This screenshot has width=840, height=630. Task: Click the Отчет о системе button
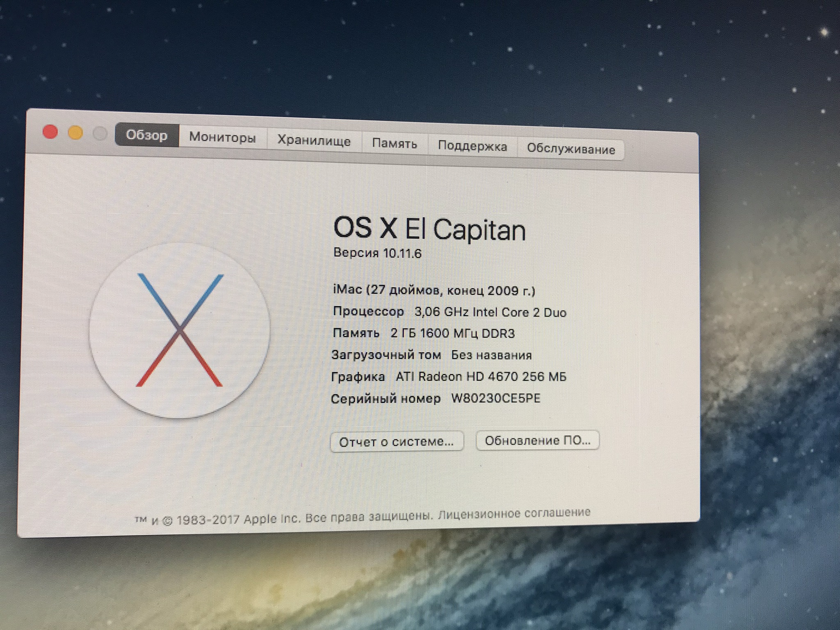pyautogui.click(x=397, y=442)
